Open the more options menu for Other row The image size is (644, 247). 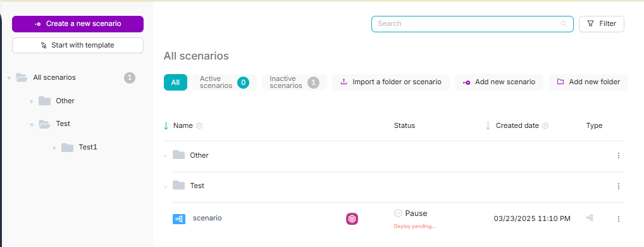[x=619, y=156]
